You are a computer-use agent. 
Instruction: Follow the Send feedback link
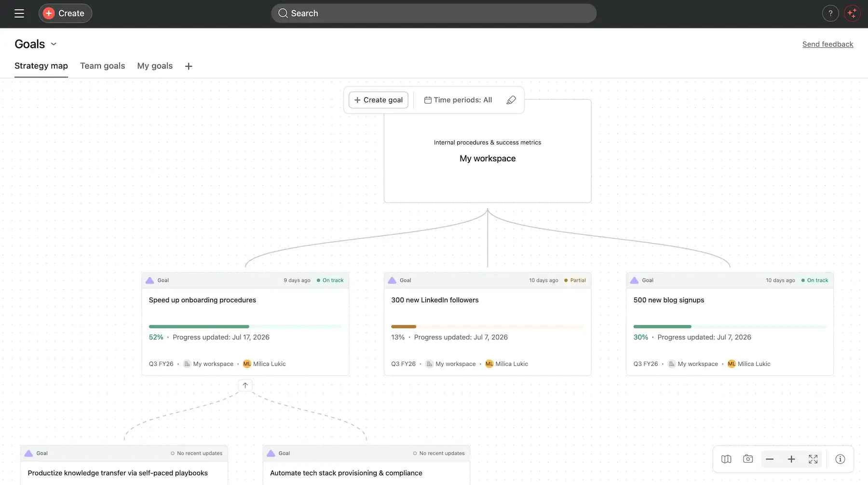coord(827,44)
